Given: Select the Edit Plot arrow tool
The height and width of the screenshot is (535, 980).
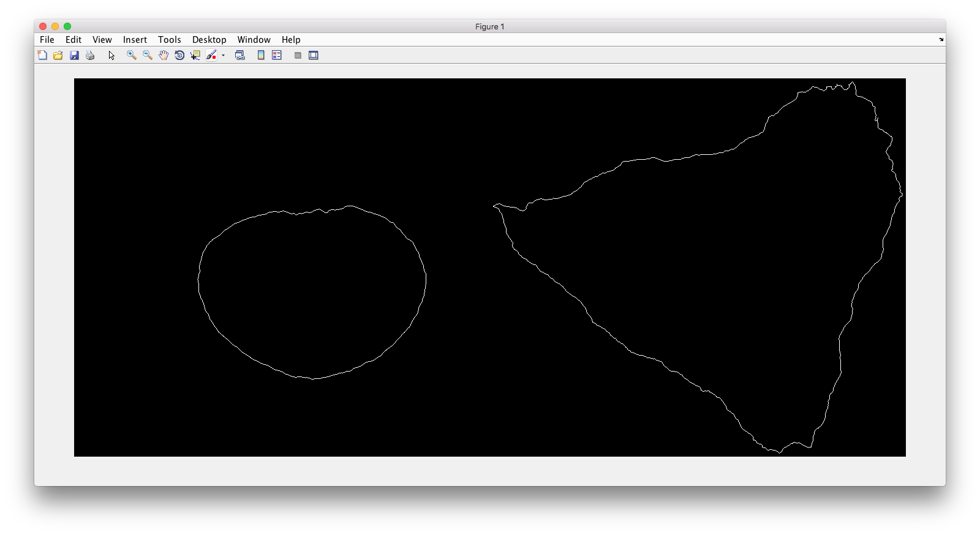Looking at the screenshot, I should pyautogui.click(x=111, y=55).
